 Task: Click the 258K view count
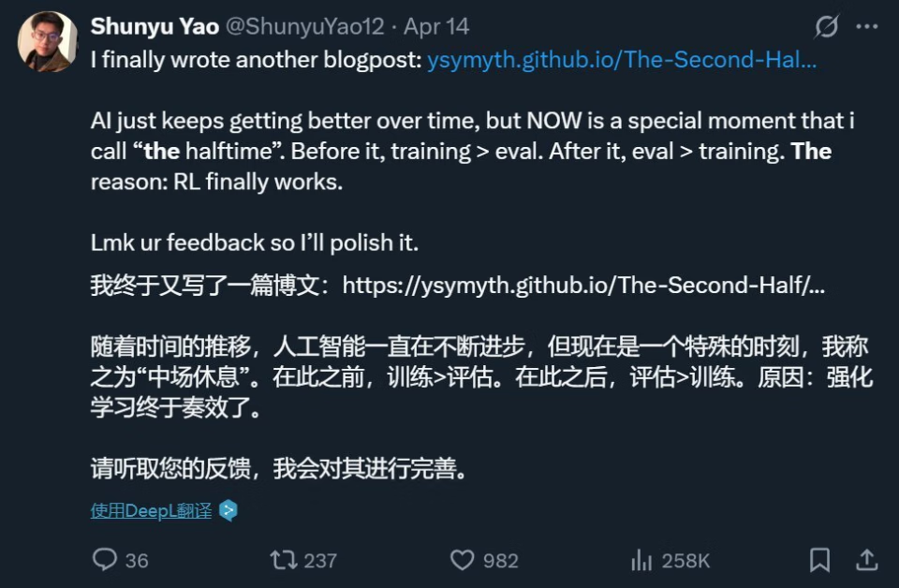[x=685, y=561]
